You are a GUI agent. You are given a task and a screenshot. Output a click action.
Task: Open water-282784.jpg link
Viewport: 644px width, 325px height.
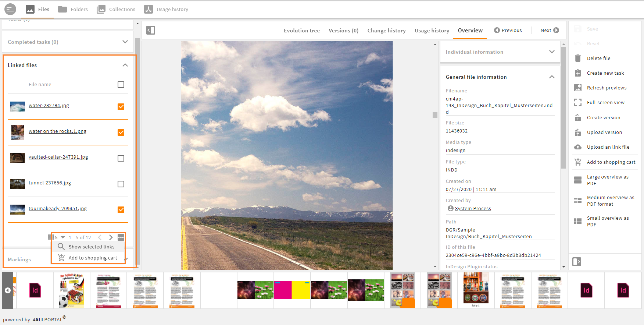click(x=49, y=105)
